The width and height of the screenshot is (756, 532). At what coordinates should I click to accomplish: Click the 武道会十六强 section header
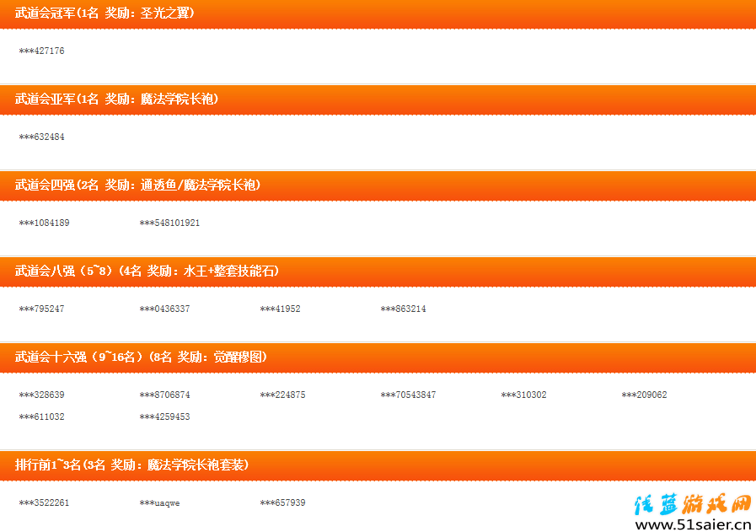point(141,357)
